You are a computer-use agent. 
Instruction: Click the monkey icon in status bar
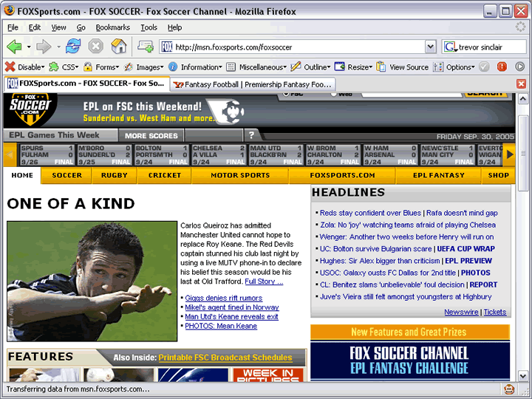[509, 389]
